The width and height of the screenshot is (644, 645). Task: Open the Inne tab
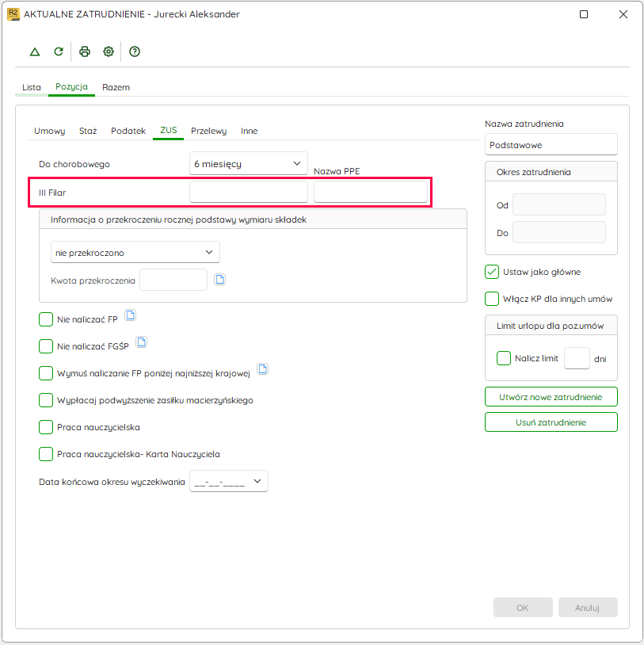coord(250,131)
